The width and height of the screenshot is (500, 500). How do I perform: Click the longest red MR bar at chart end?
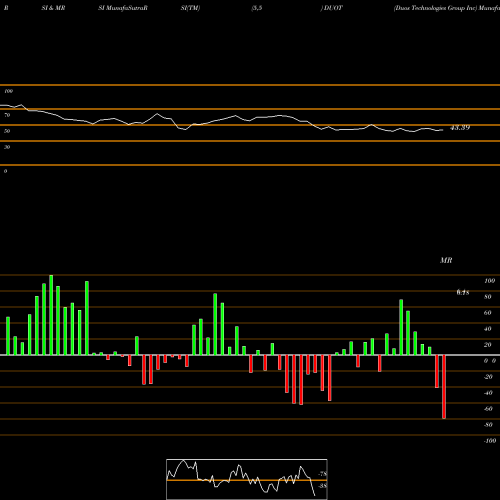point(444,387)
